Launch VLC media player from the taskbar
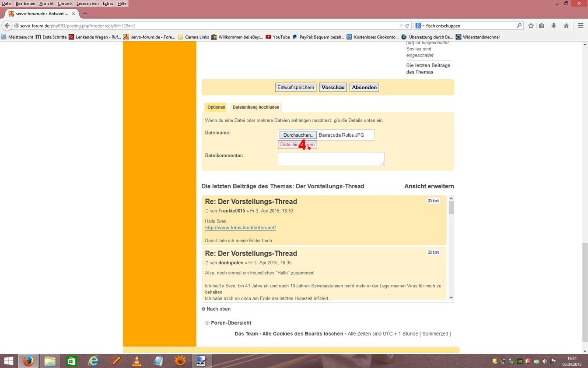 pos(137,361)
